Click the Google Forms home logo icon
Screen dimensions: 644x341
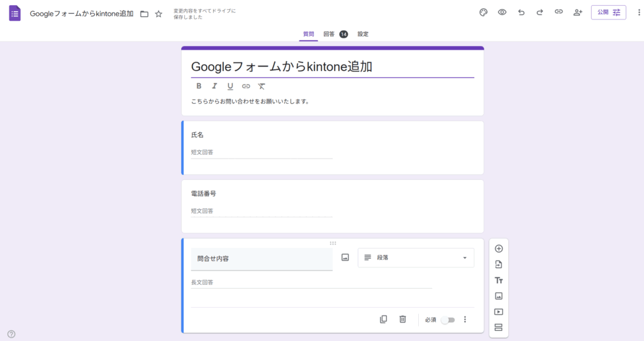(15, 14)
